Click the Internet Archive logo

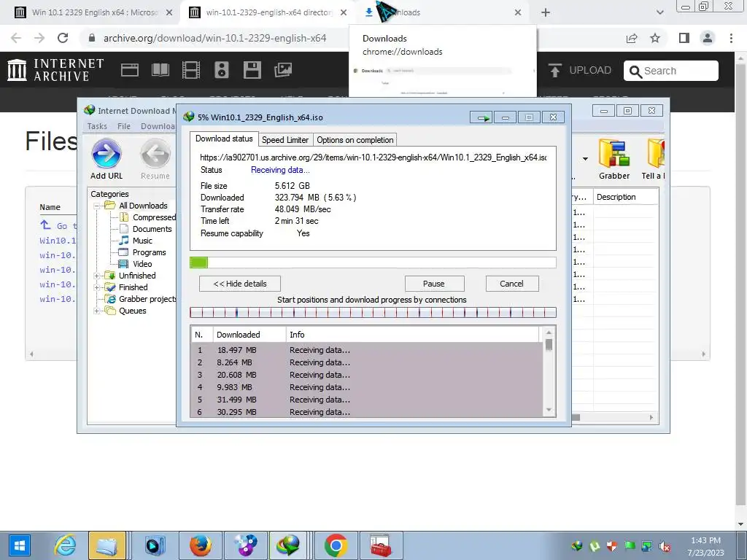pos(55,70)
